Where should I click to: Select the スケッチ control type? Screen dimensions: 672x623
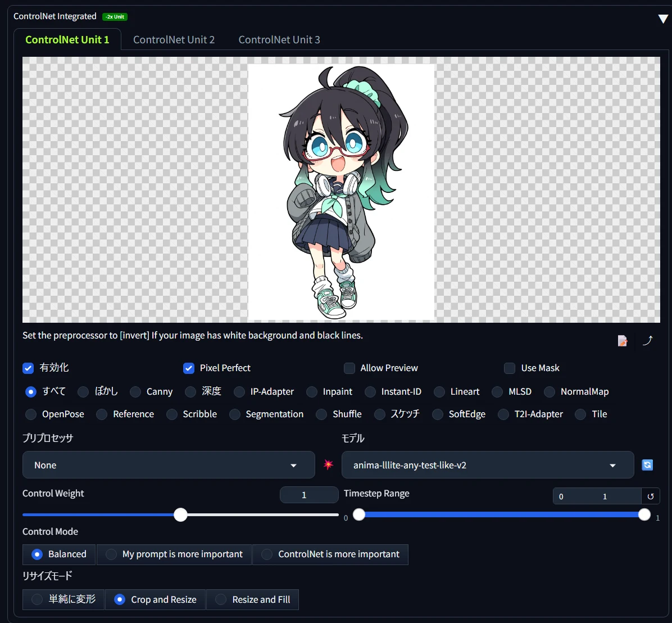(379, 414)
